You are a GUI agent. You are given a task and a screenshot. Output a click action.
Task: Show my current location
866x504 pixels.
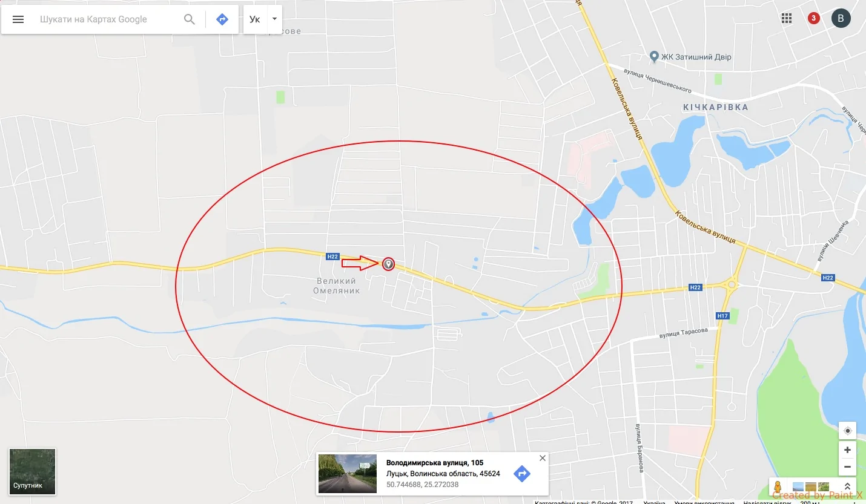tap(847, 431)
